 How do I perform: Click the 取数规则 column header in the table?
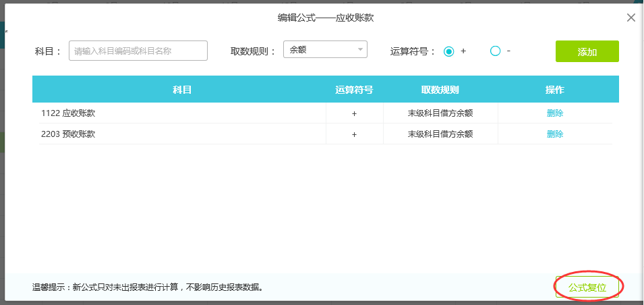click(440, 90)
